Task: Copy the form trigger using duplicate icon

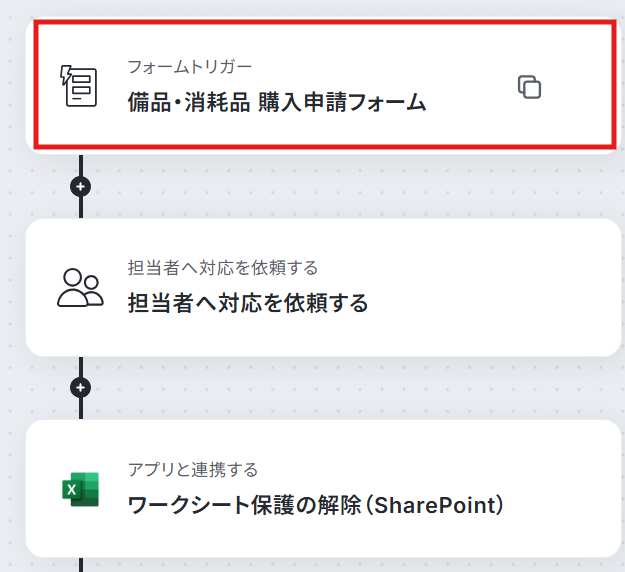Action: pyautogui.click(x=529, y=86)
